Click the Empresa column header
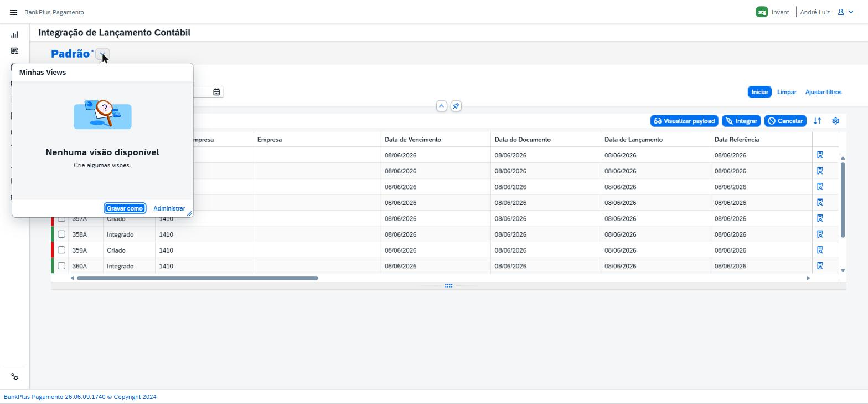The width and height of the screenshot is (868, 404). (x=317, y=140)
